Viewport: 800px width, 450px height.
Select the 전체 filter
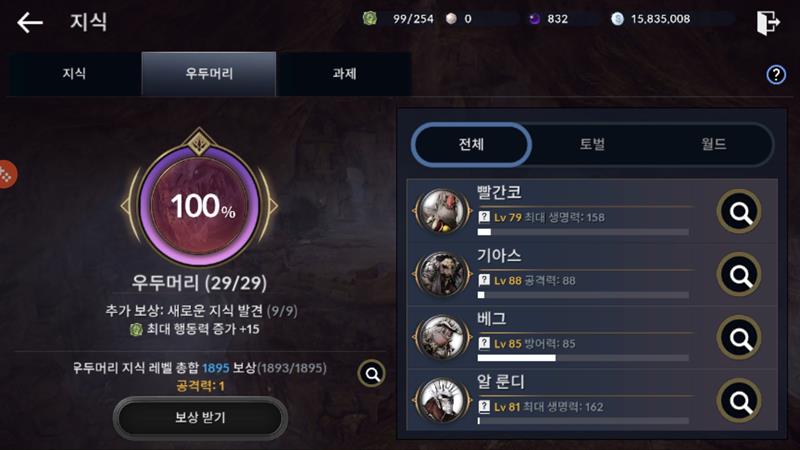tap(471, 144)
